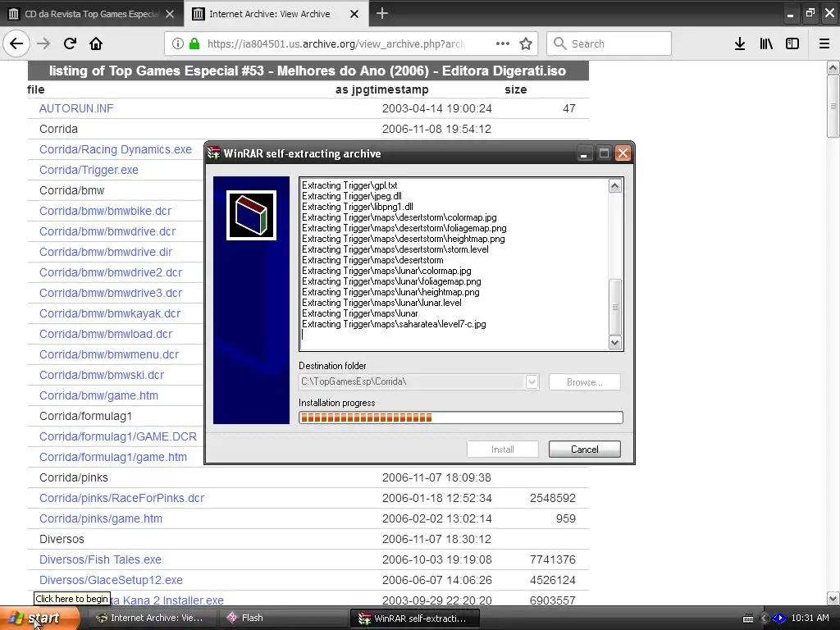The width and height of the screenshot is (840, 630).
Task: Click the Windows Start button
Action: click(x=39, y=619)
